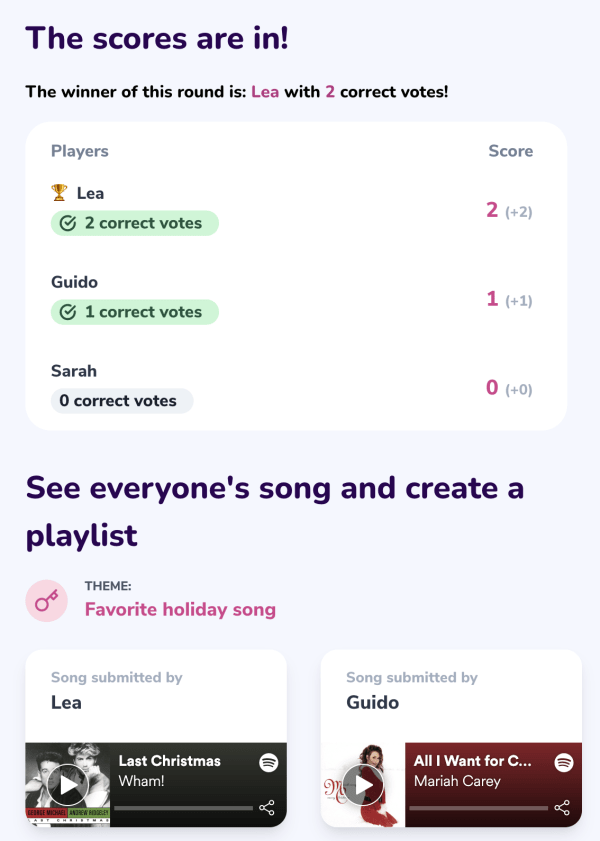Click checkmark icon in Guido's correct votes badge
This screenshot has width=600, height=841.
pyautogui.click(x=68, y=312)
